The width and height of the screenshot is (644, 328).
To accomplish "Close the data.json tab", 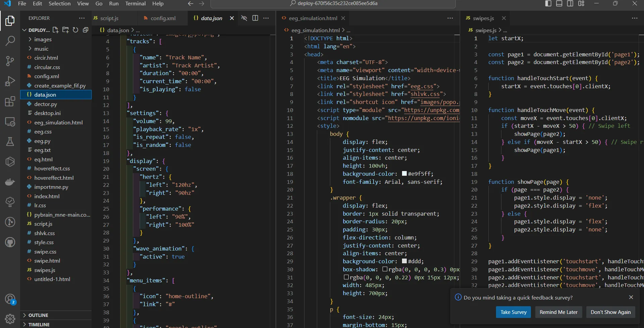I will point(232,18).
